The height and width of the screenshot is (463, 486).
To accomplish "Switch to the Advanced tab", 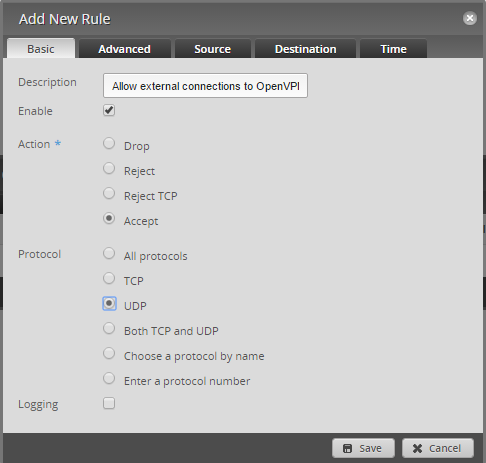I will (x=125, y=49).
